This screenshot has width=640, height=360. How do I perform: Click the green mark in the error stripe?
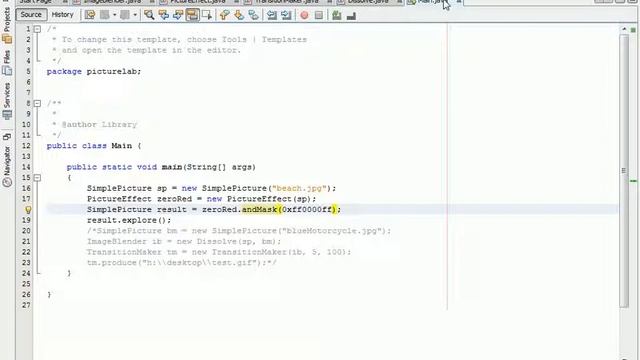click(633, 181)
